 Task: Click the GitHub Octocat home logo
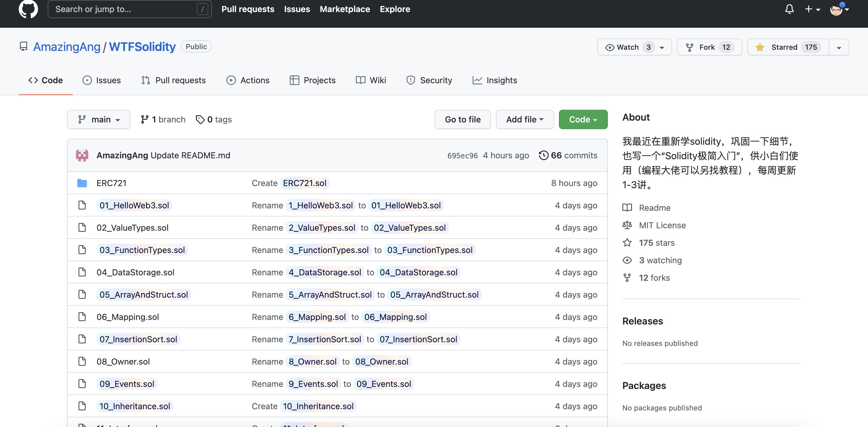pos(28,9)
